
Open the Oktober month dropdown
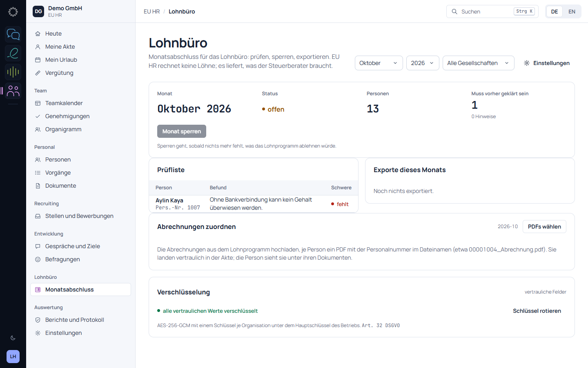pyautogui.click(x=379, y=63)
